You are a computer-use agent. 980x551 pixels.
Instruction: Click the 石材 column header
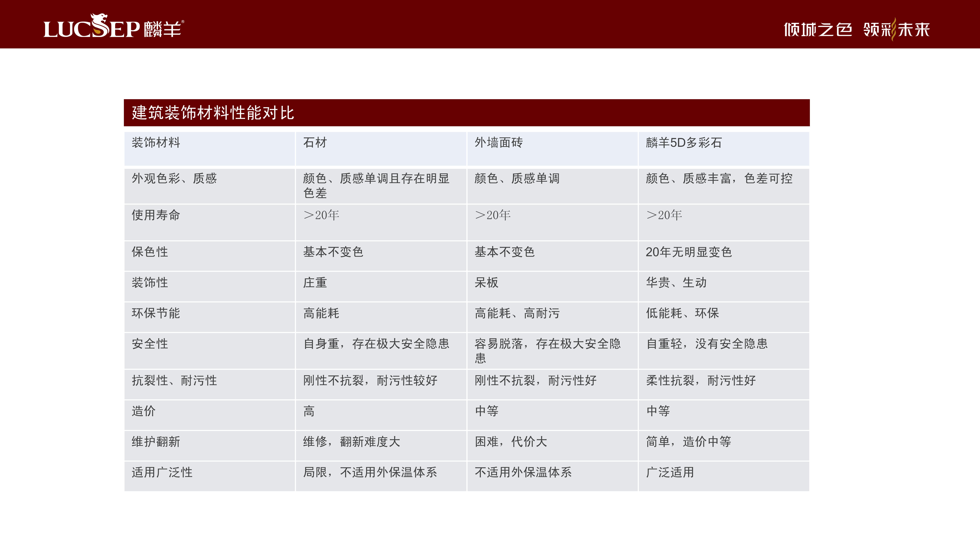pyautogui.click(x=315, y=143)
